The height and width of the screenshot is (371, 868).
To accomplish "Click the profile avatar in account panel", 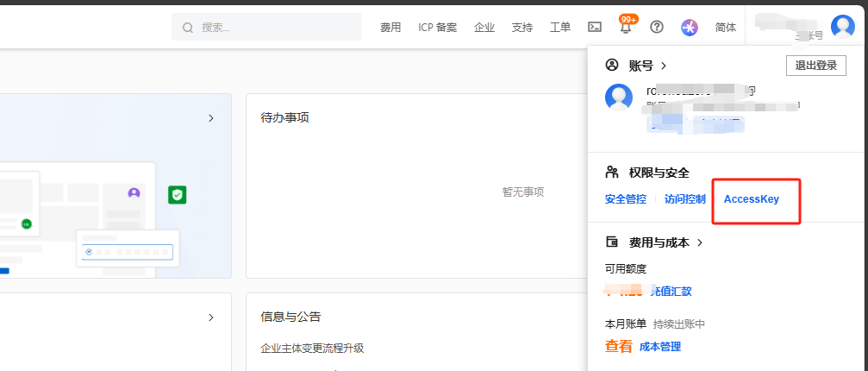I will (619, 97).
